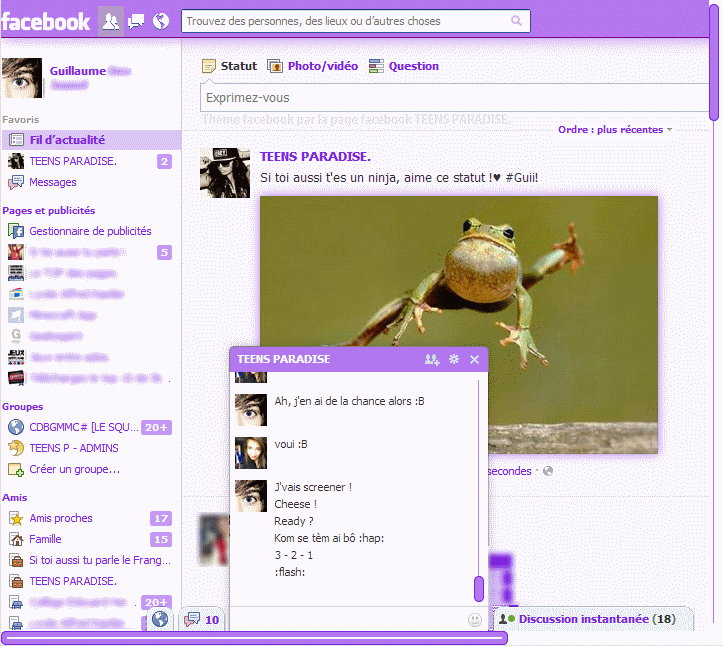Open Ordre : plus récentes dropdown
The image size is (723, 646).
615,130
